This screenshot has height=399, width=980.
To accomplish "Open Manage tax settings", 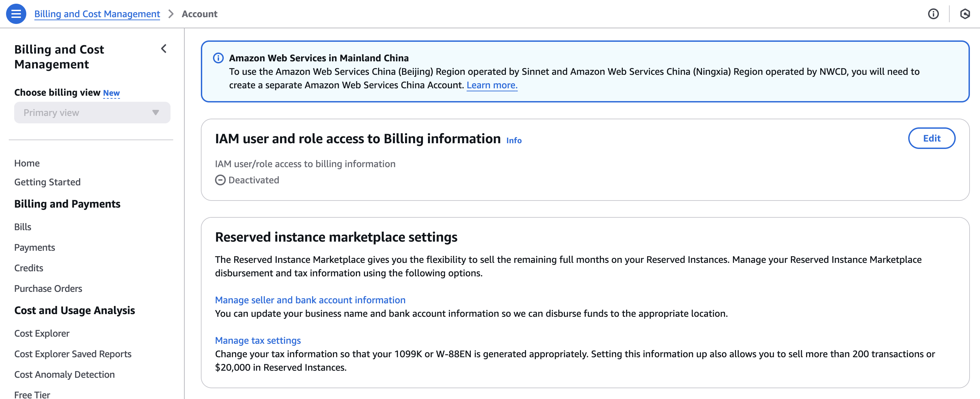I will tap(257, 340).
